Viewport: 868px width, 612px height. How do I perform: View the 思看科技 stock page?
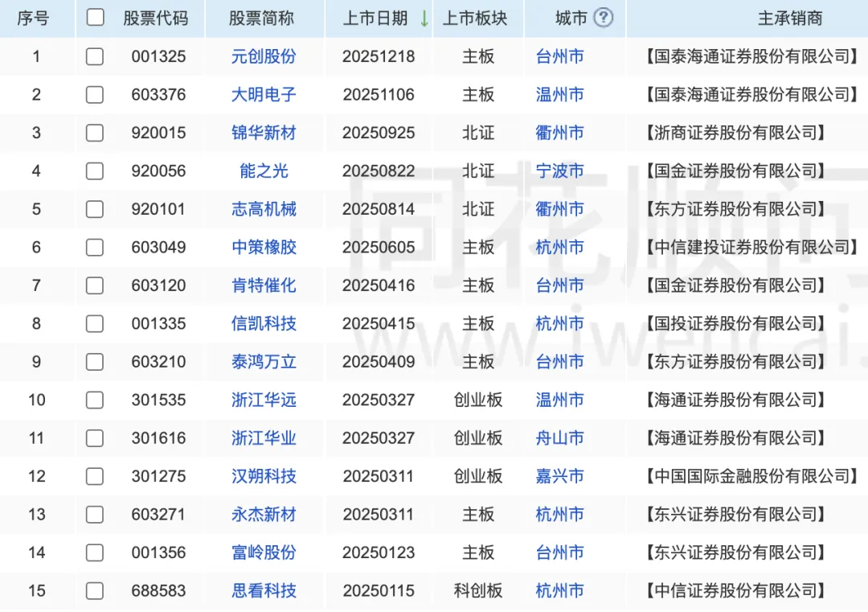pyautogui.click(x=264, y=591)
